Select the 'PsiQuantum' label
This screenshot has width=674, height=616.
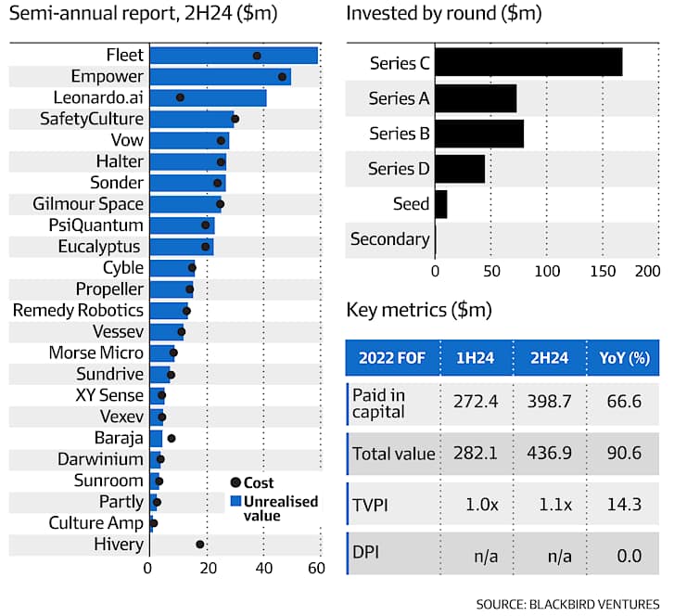coord(95,225)
